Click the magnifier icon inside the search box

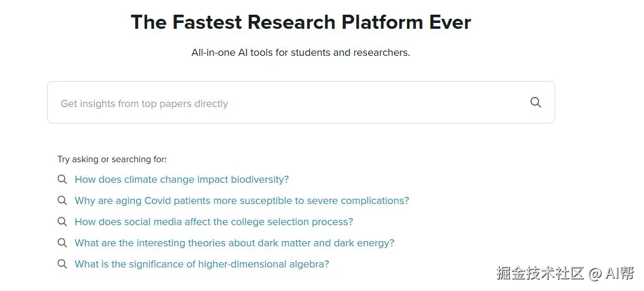[535, 102]
